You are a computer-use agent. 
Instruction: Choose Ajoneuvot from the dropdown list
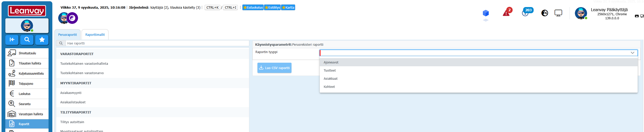(x=331, y=62)
